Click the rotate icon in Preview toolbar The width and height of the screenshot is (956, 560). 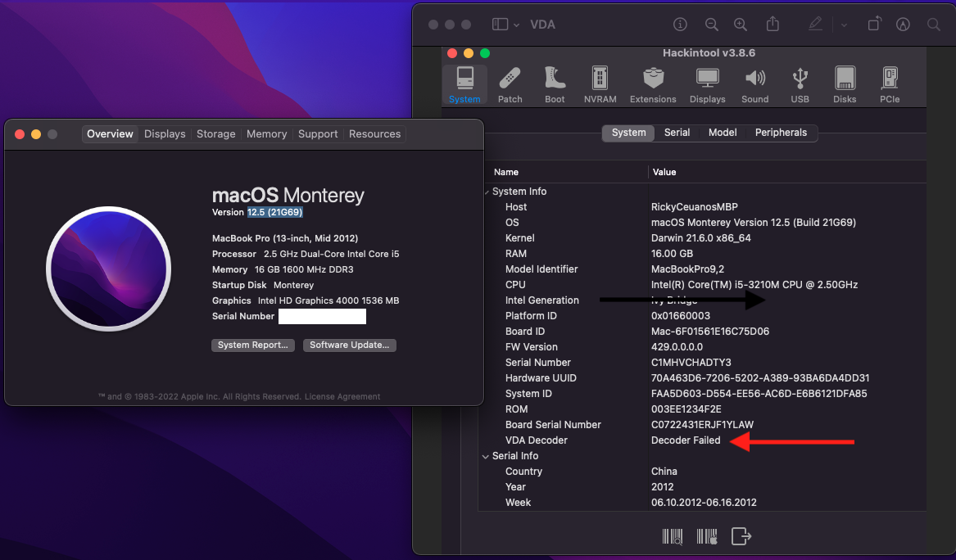click(x=874, y=24)
